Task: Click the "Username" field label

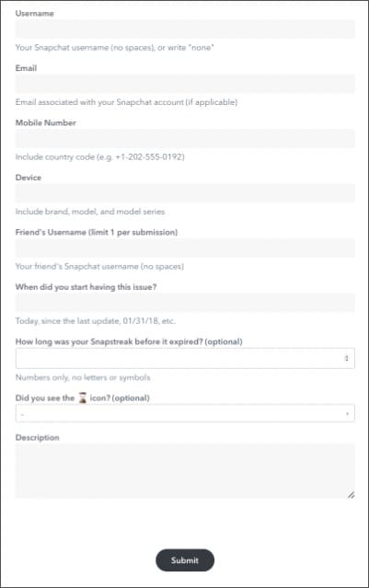Action: pyautogui.click(x=34, y=13)
